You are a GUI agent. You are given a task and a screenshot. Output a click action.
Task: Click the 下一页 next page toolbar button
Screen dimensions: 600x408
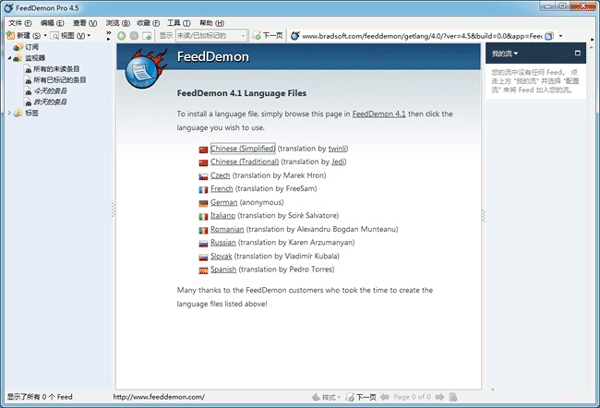[267, 36]
